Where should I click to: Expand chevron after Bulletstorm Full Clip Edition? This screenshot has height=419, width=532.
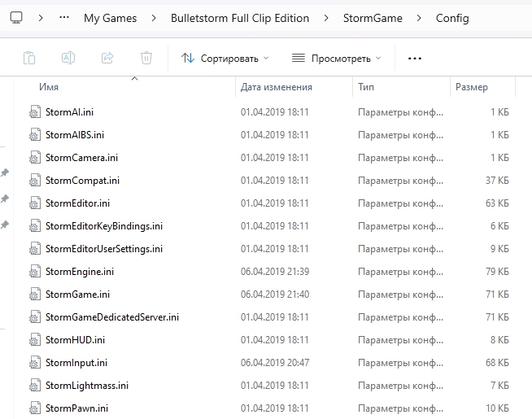[x=326, y=18]
